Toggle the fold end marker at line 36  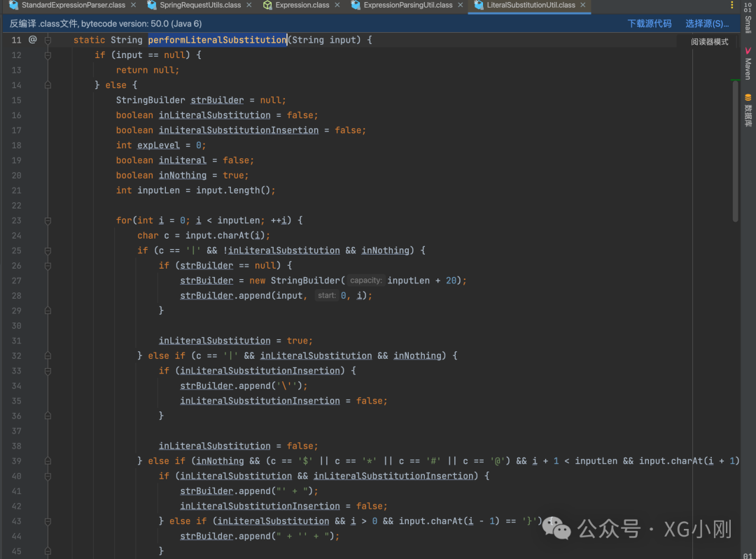(x=48, y=416)
